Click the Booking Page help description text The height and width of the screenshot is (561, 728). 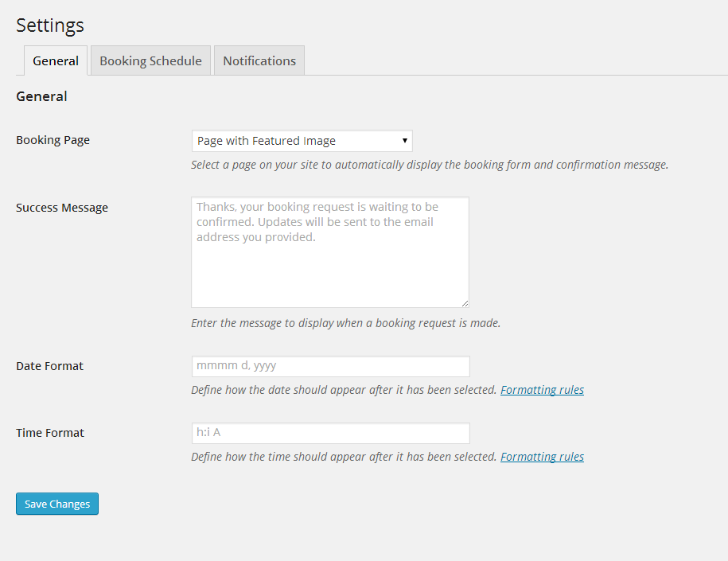coord(429,165)
